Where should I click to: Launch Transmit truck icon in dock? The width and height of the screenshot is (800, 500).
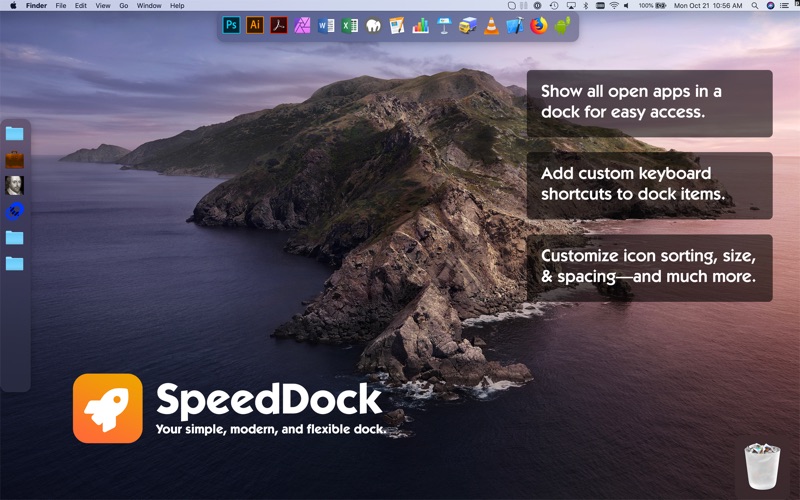467,26
